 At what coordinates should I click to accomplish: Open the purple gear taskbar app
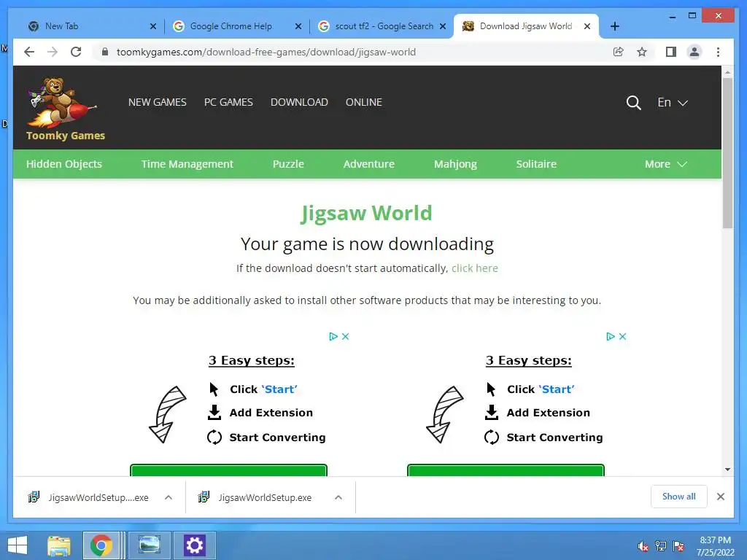click(x=194, y=545)
